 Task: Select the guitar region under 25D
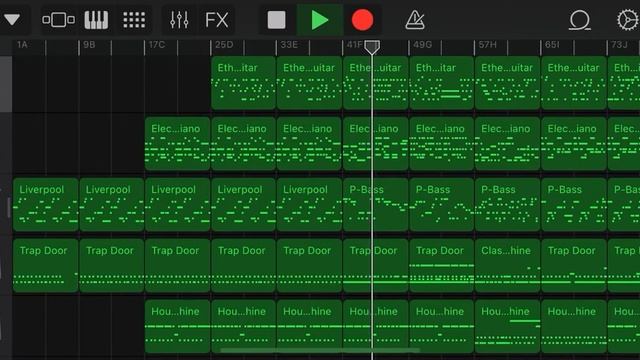pos(243,83)
